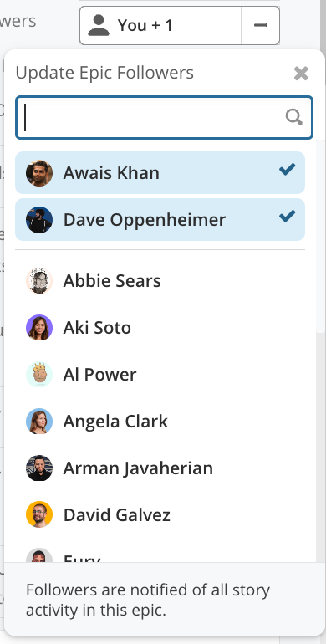Click Dave Oppenheimer's avatar photo
Image resolution: width=326 pixels, height=644 pixels.
(39, 220)
